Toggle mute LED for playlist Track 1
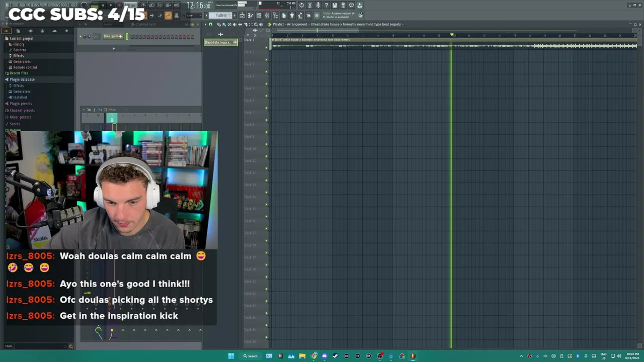 [x=266, y=48]
